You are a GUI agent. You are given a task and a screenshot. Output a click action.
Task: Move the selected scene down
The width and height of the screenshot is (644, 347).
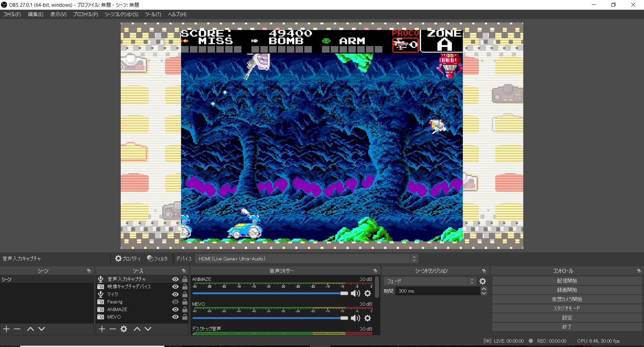click(x=42, y=329)
